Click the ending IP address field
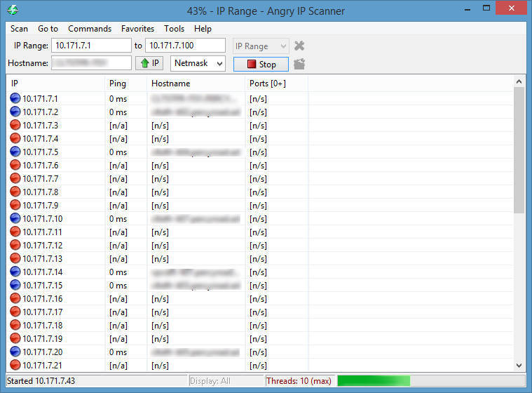Image resolution: width=532 pixels, height=393 pixels. (x=185, y=46)
